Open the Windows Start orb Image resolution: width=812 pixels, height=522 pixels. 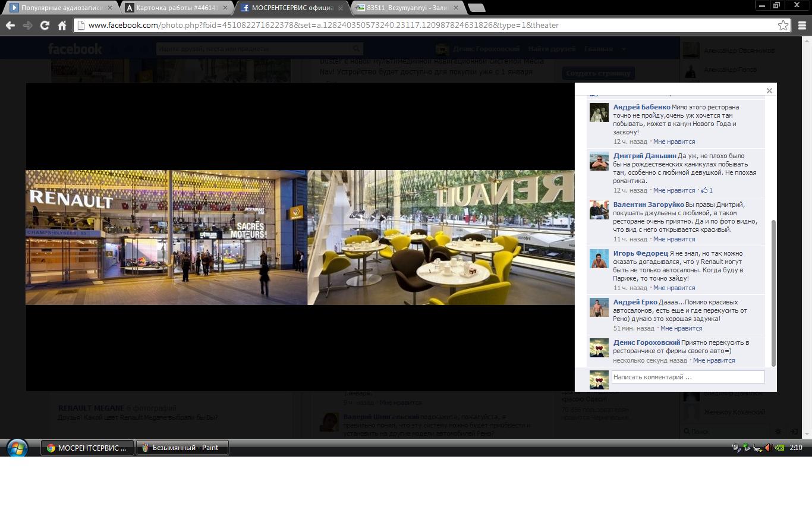click(17, 448)
